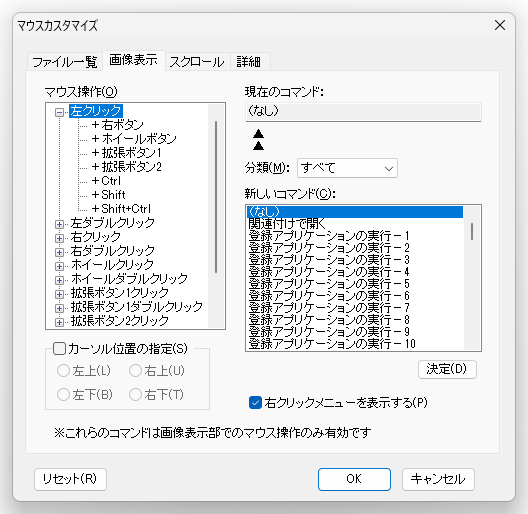Image resolution: width=528 pixels, height=514 pixels.
Task: Expand the 拡張ボタン1クリック node
Action: (59, 294)
